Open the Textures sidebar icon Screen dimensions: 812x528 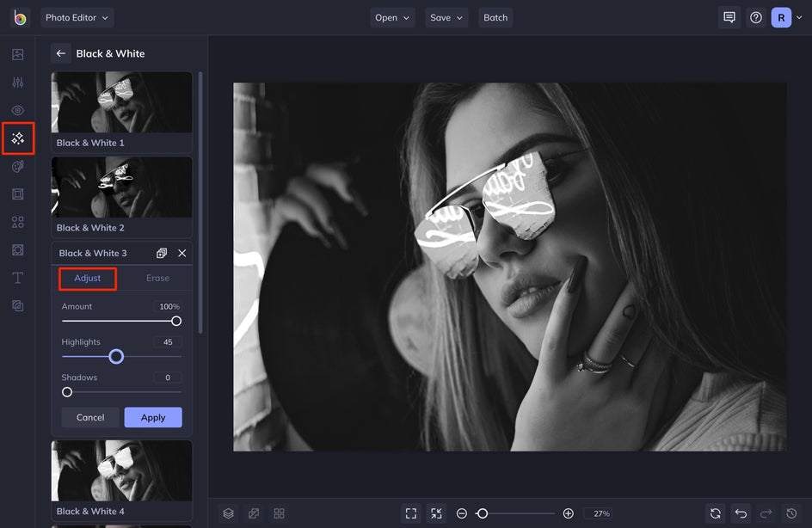tap(17, 306)
